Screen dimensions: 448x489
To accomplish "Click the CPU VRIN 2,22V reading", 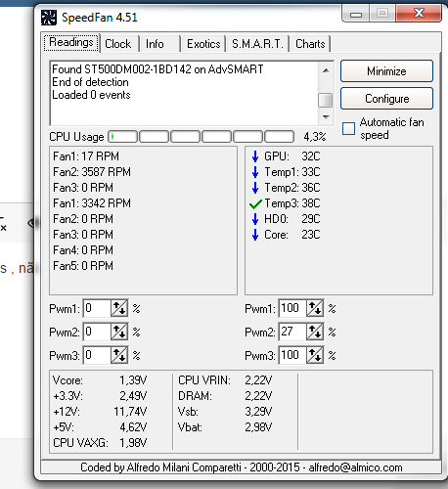I will tap(225, 380).
